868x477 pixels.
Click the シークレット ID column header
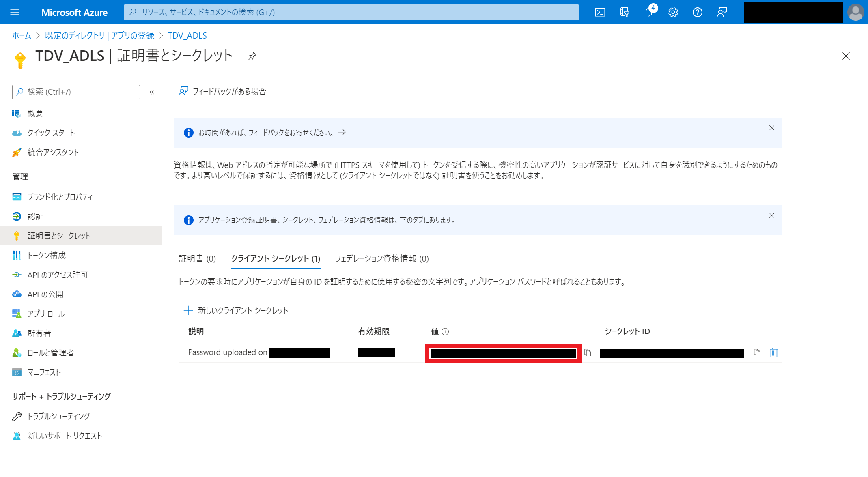[627, 331]
